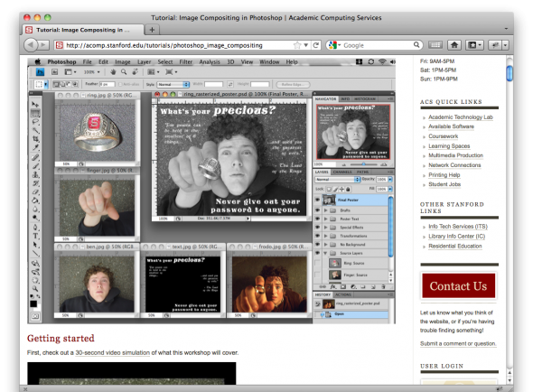This screenshot has width=533, height=392.
Task: Open a new browser tab
Action: click(152, 30)
